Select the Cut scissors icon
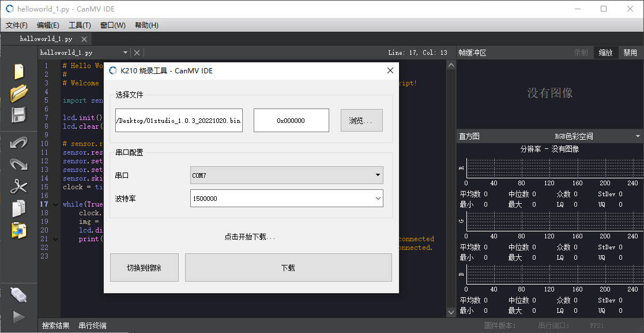This screenshot has height=333, width=644. [19, 186]
